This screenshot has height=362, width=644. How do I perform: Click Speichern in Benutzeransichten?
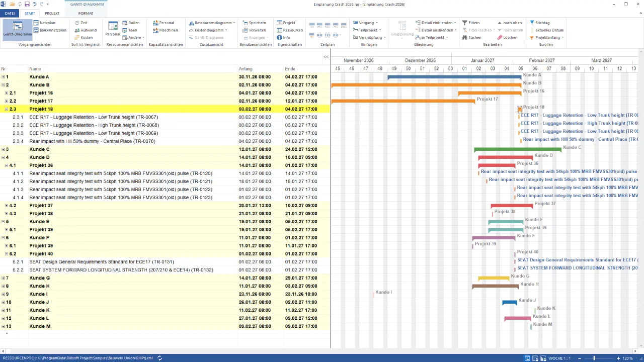[x=254, y=23]
